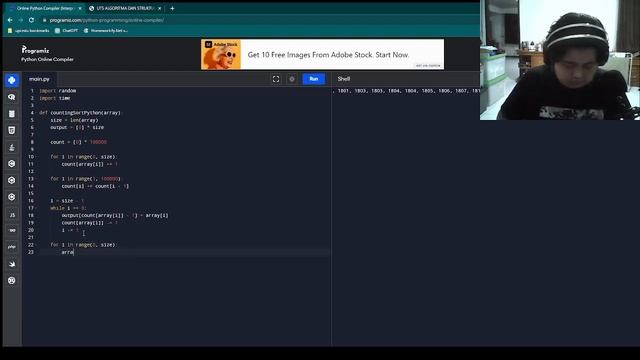640x360 pixels.
Task: Open the JS JavaScript compiler icon
Action: click(x=12, y=214)
